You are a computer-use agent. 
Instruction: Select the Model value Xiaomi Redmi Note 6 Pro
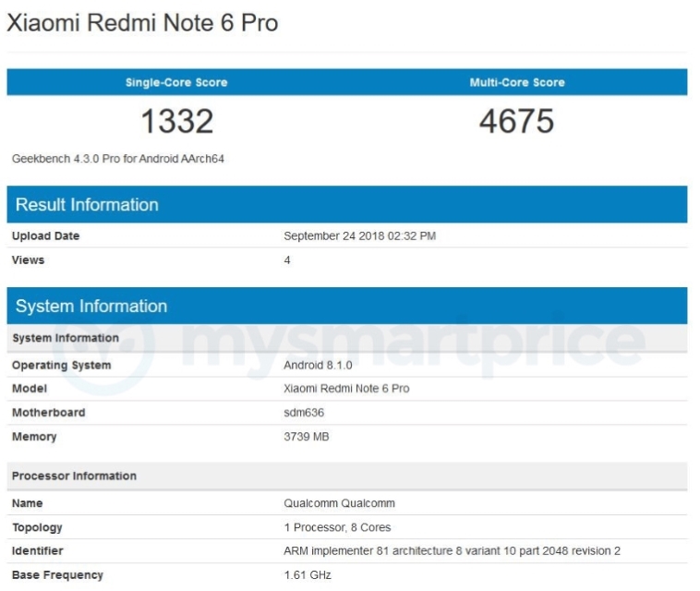pos(346,389)
